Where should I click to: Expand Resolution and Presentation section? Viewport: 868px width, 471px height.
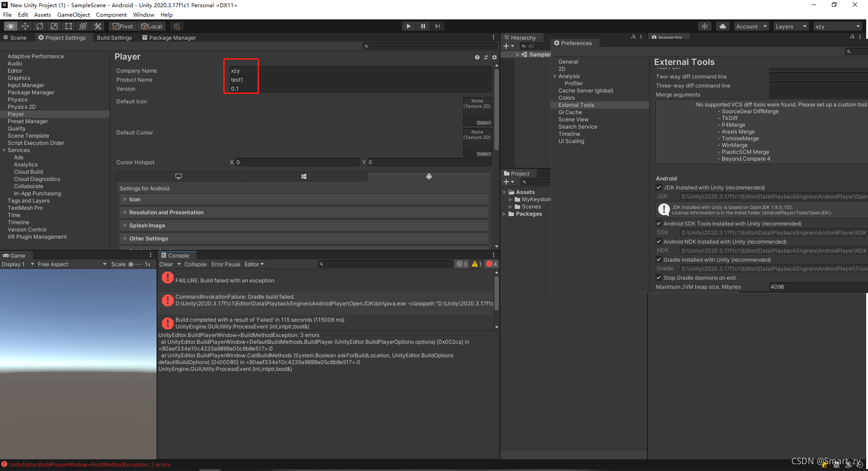click(x=304, y=212)
